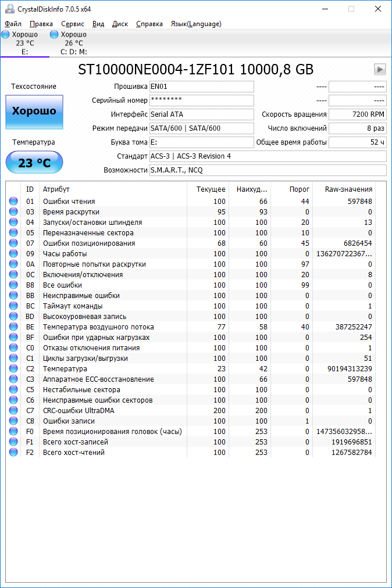Click status orb for disk C: D: M:

click(54, 35)
